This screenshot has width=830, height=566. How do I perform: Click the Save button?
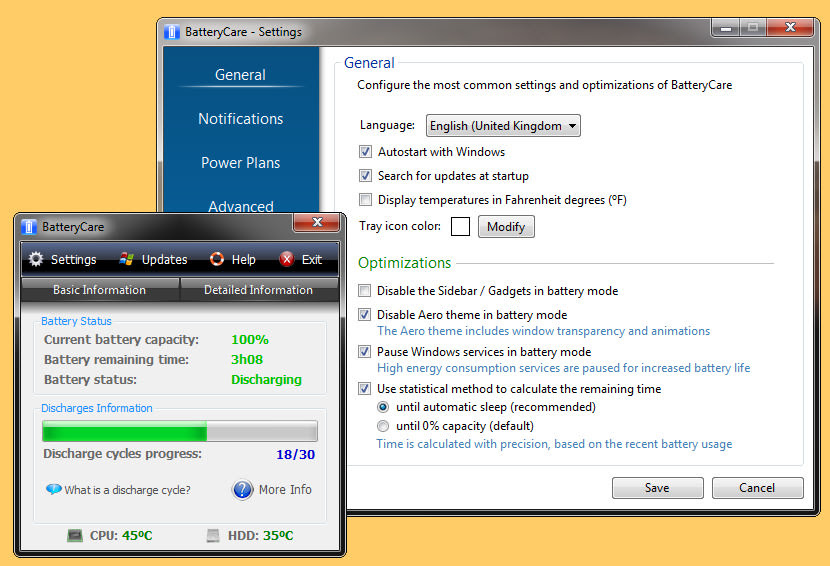click(657, 488)
